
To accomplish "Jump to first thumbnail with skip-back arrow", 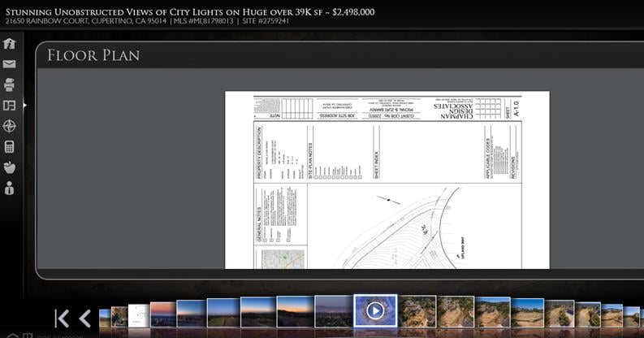I will pos(62,318).
